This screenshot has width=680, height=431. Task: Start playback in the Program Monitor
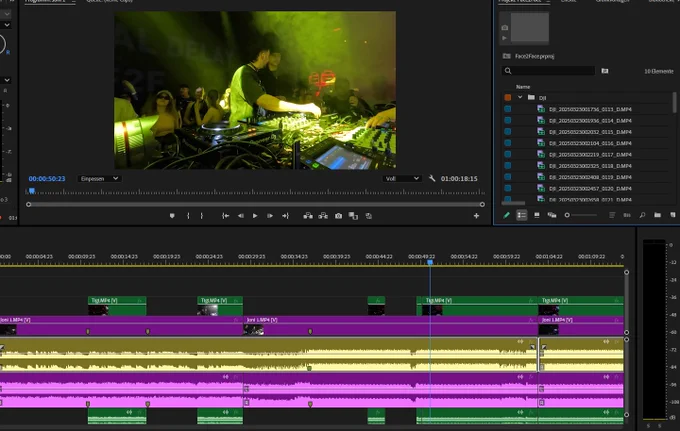click(255, 216)
